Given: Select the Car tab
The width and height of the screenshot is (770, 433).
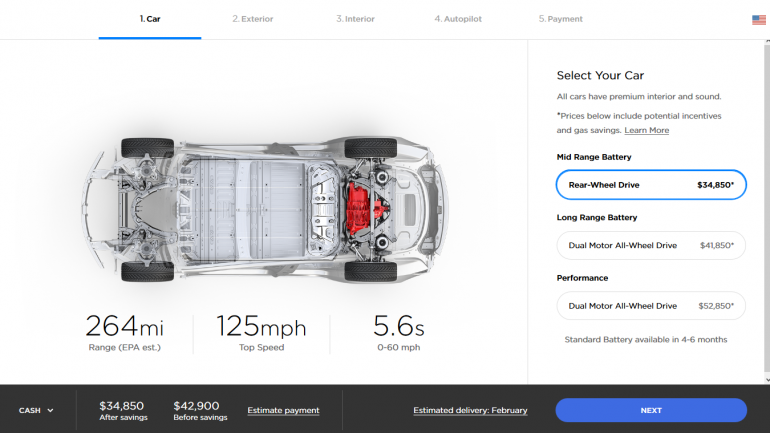Looking at the screenshot, I should tap(150, 19).
